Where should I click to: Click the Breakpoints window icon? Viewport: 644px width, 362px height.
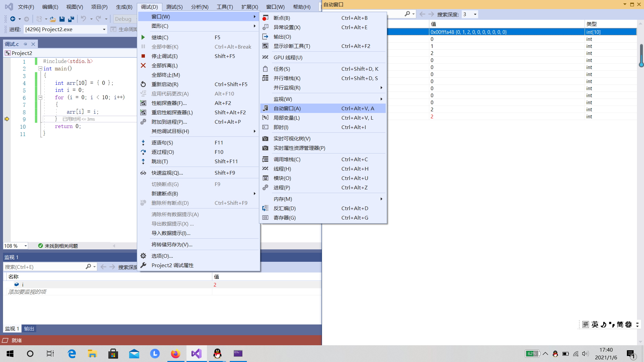point(265,18)
